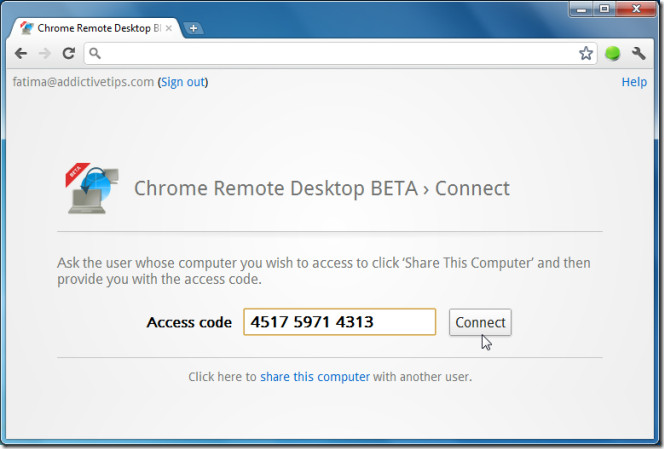Bookmark this page with the star icon

point(586,54)
